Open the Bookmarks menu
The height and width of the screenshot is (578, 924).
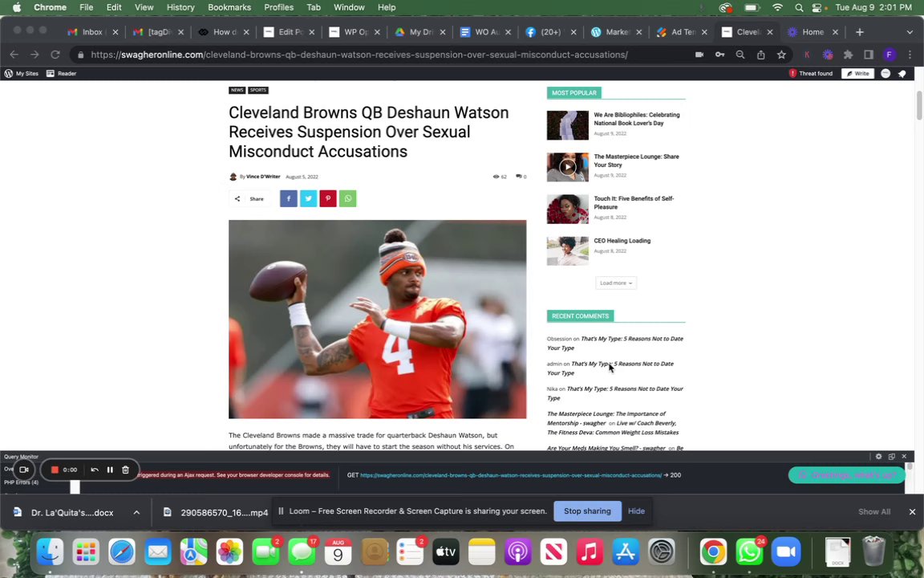coord(229,7)
